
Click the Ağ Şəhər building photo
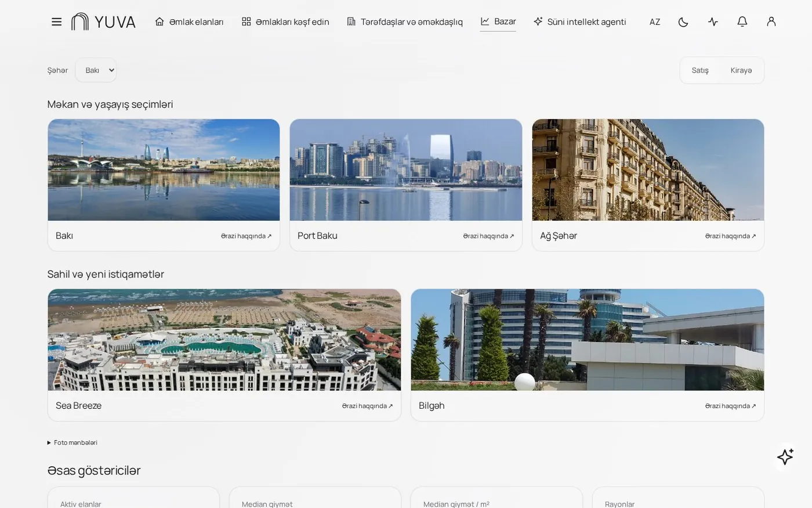click(x=648, y=170)
